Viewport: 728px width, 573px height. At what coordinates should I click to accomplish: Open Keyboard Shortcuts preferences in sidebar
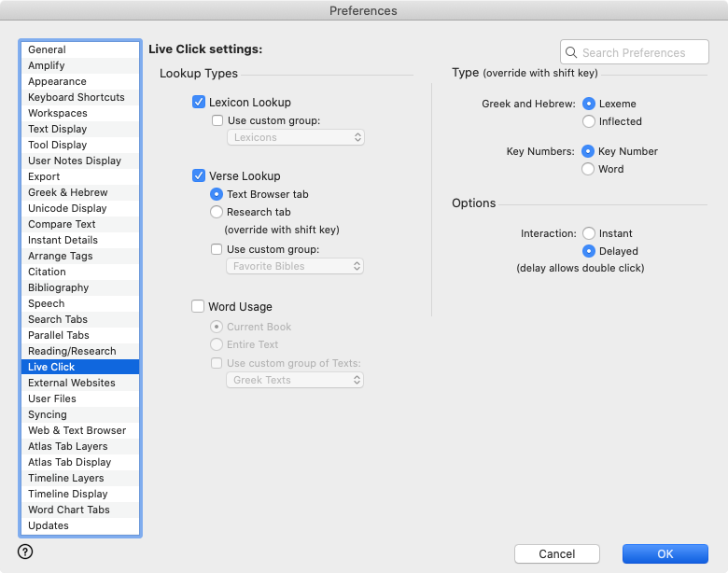point(77,97)
